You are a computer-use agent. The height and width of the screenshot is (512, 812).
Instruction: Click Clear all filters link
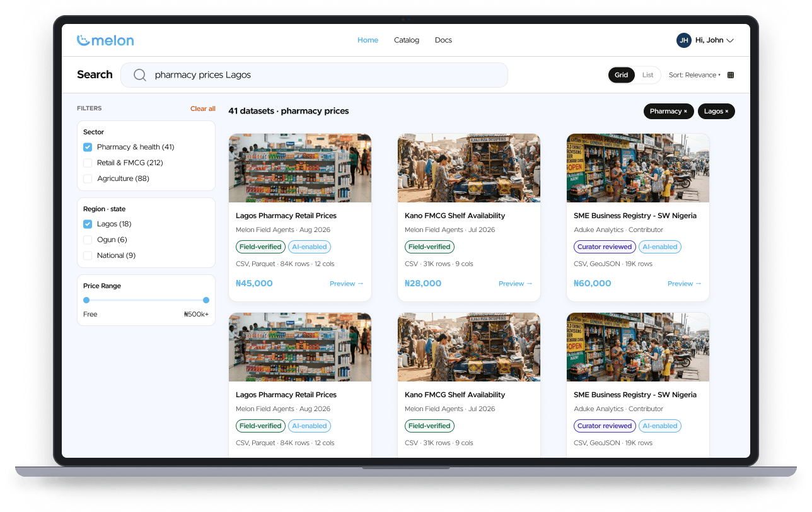click(203, 108)
